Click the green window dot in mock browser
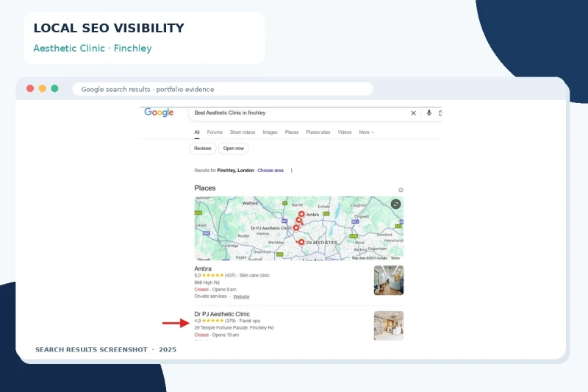This screenshot has height=392, width=588. coord(54,88)
